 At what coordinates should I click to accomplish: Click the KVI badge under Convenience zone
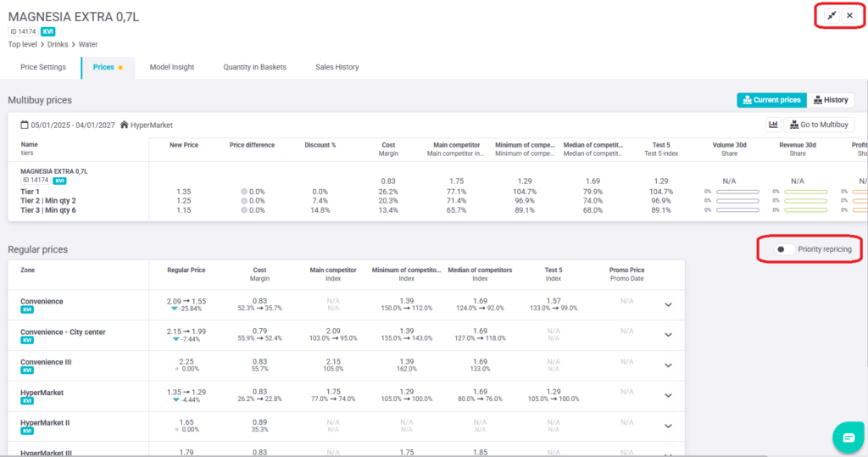(26, 310)
